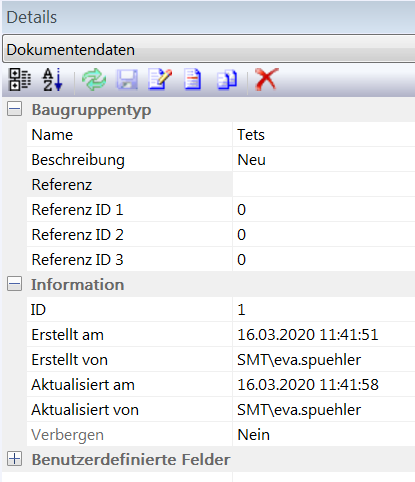Select the Name value field Tets
The height and width of the screenshot is (482, 415).
point(324,135)
